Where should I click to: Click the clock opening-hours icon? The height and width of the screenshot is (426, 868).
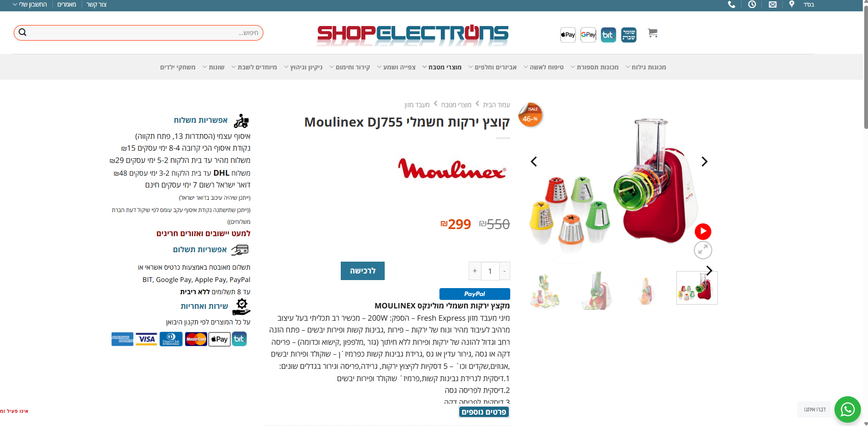pyautogui.click(x=752, y=4)
